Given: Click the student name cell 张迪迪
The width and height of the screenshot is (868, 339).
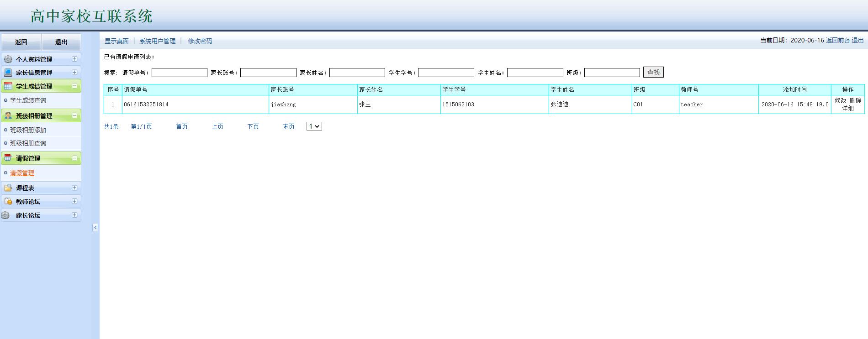Looking at the screenshot, I should pyautogui.click(x=590, y=104).
